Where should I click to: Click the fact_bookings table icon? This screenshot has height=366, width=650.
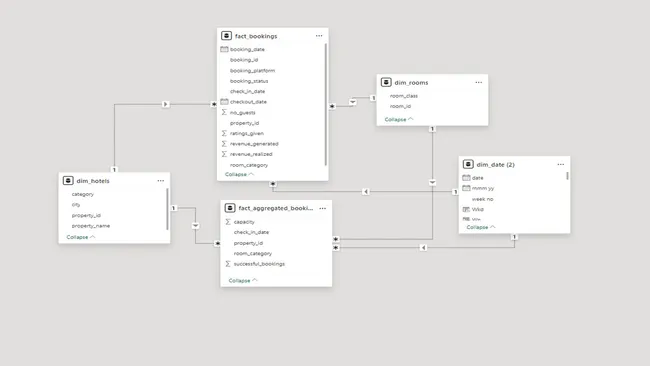226,36
